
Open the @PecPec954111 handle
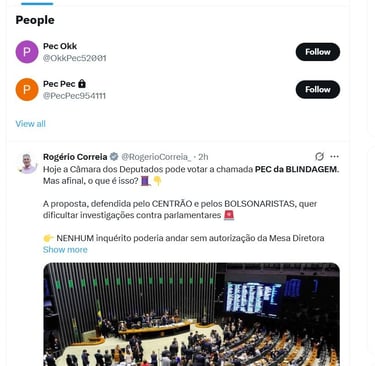[74, 96]
